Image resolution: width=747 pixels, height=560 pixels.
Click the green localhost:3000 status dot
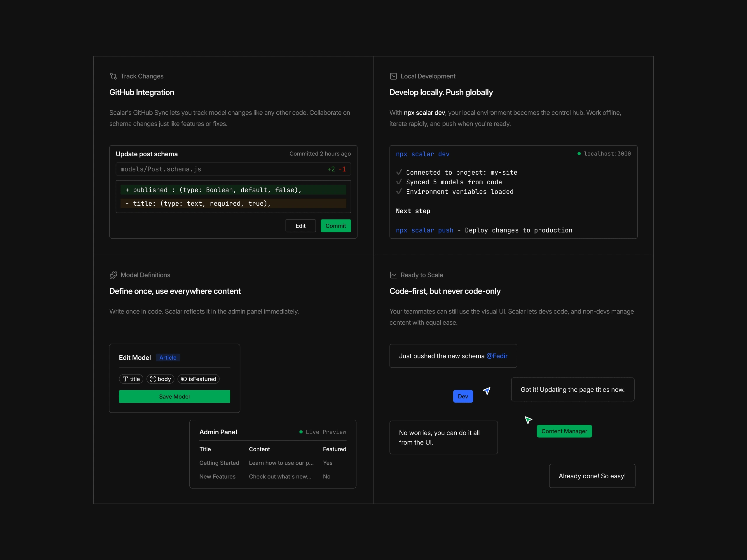point(579,154)
